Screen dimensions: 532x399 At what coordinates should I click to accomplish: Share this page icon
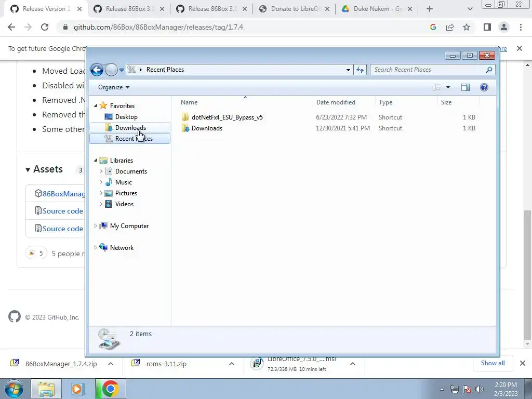[x=450, y=27]
